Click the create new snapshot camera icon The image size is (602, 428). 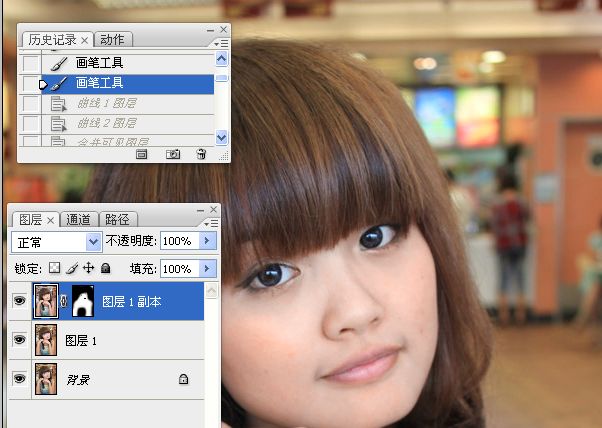point(173,154)
